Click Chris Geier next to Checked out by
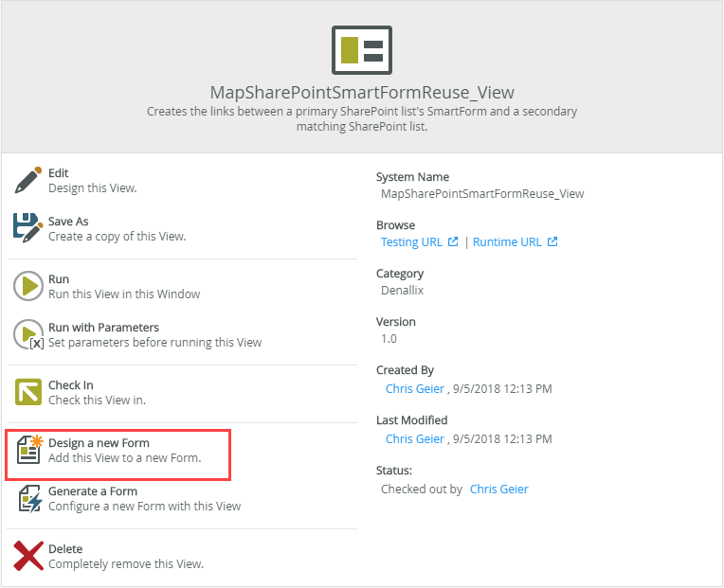This screenshot has width=724, height=588. pos(498,490)
